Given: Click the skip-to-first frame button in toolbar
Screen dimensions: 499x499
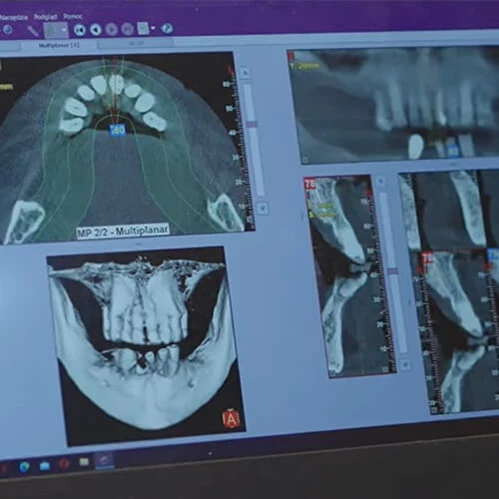Looking at the screenshot, I should click(79, 30).
